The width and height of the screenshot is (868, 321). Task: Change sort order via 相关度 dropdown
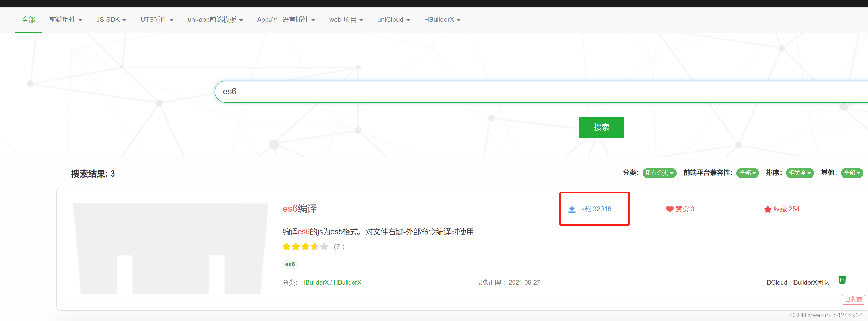coord(800,173)
